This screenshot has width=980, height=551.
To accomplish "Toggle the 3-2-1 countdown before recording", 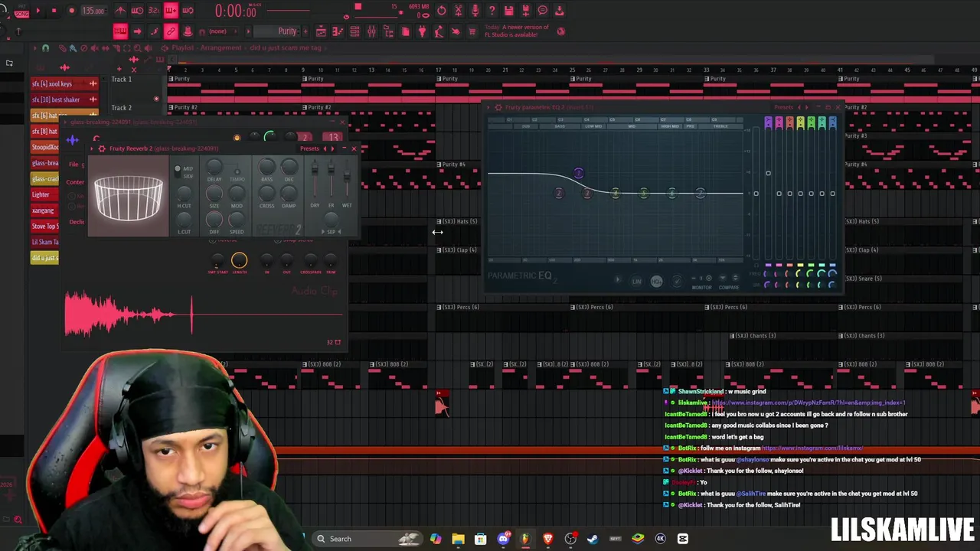I will click(154, 11).
